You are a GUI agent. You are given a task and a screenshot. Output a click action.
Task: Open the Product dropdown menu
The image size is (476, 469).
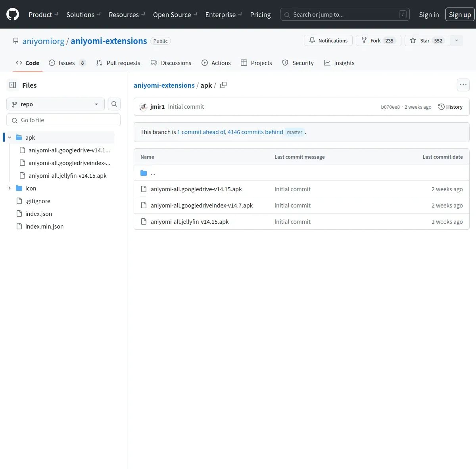coord(44,15)
